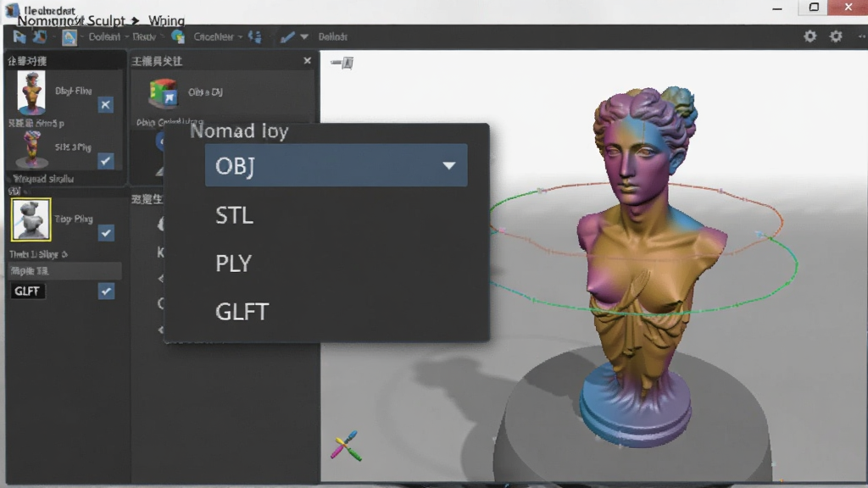This screenshot has height=488, width=868.
Task: Open the right-hand settings gear
Action: (x=836, y=36)
